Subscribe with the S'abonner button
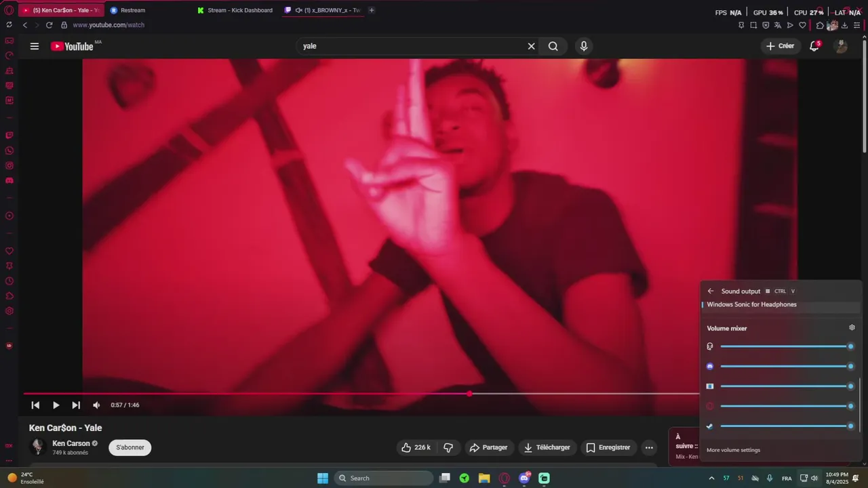868x488 pixels. (x=130, y=447)
